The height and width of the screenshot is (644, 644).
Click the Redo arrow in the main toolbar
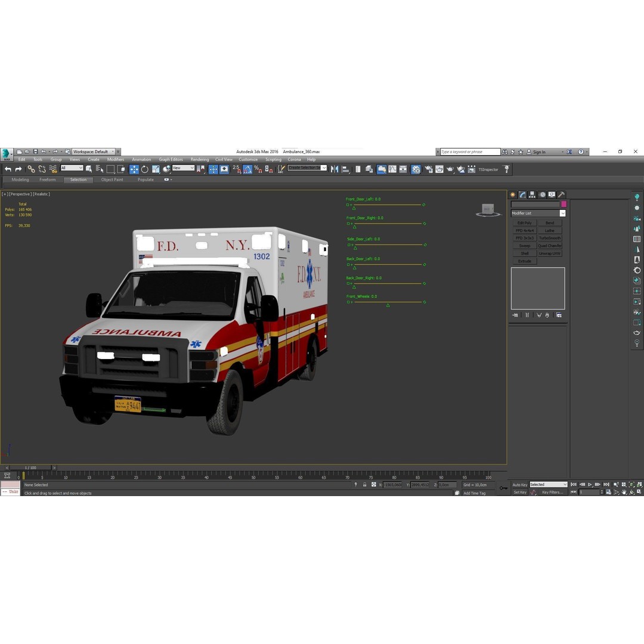point(18,169)
